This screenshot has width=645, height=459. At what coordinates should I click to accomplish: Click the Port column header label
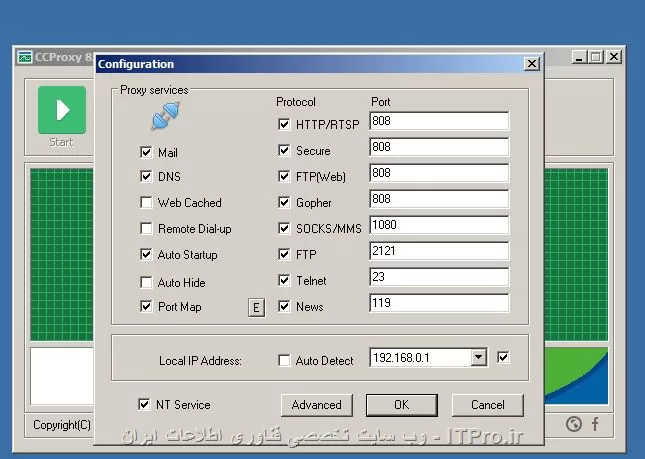pyautogui.click(x=381, y=102)
